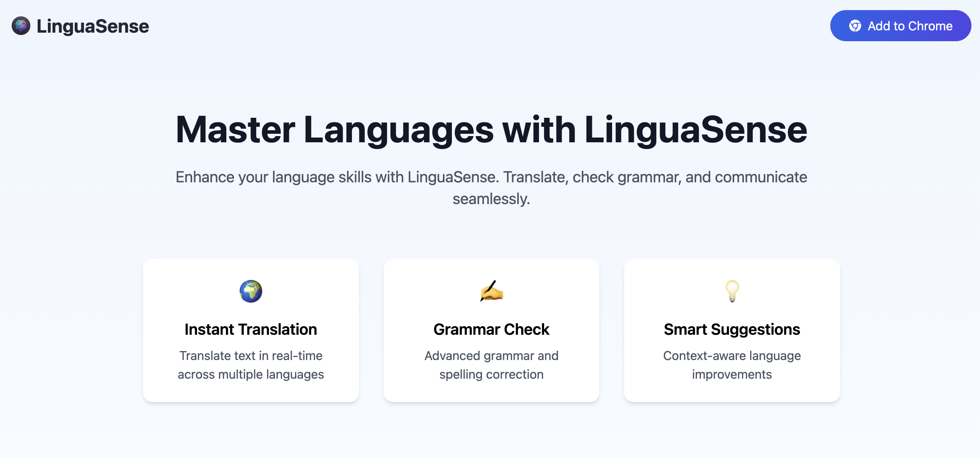Click the LinguaSense round logo icon

pos(21,26)
